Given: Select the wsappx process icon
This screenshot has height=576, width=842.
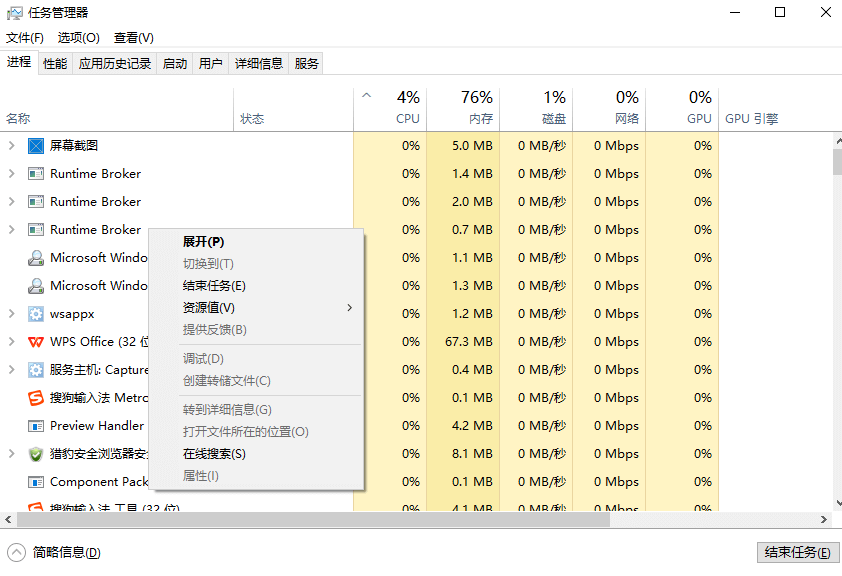Looking at the screenshot, I should [35, 313].
